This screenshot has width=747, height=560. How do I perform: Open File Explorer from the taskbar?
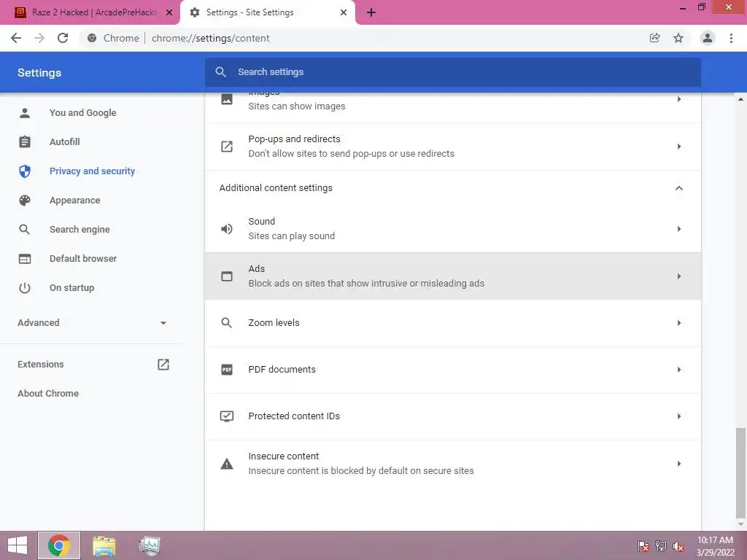point(104,546)
